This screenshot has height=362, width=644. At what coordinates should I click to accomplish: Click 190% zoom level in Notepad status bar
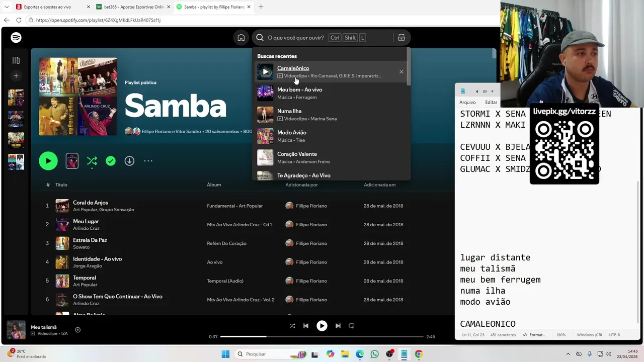[x=561, y=335]
